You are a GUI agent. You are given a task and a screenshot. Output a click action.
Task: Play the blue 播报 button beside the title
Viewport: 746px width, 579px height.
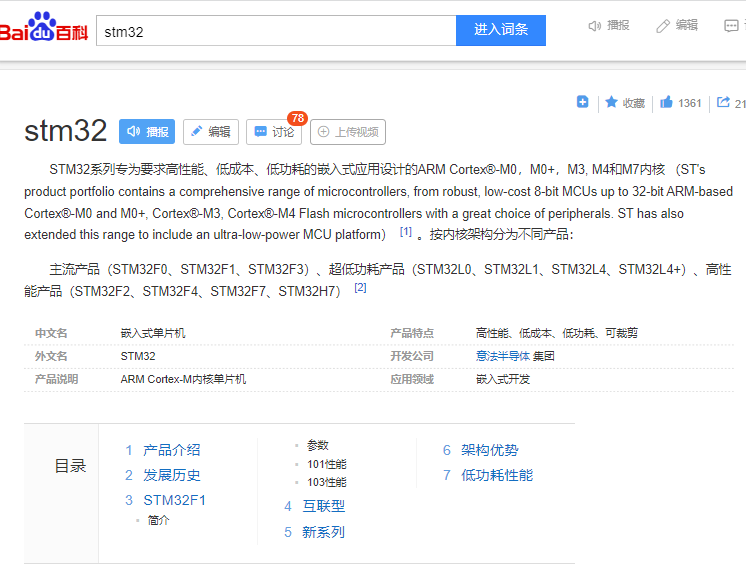tap(147, 131)
